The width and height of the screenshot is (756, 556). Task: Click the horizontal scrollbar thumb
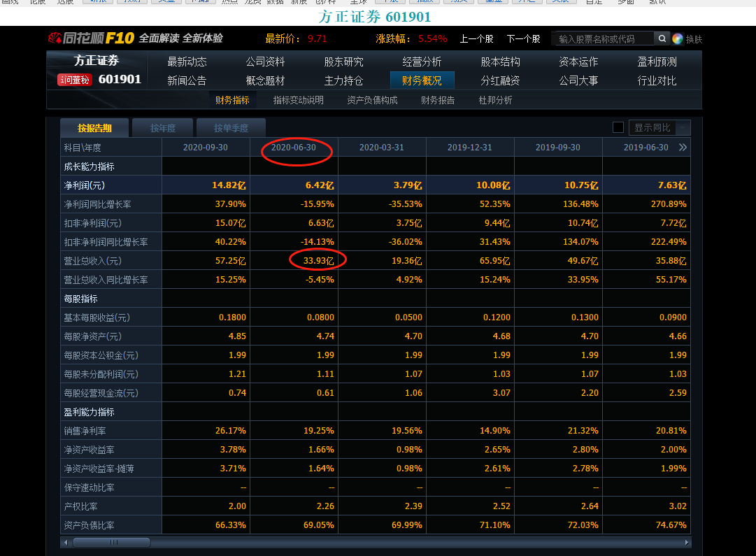point(112,543)
